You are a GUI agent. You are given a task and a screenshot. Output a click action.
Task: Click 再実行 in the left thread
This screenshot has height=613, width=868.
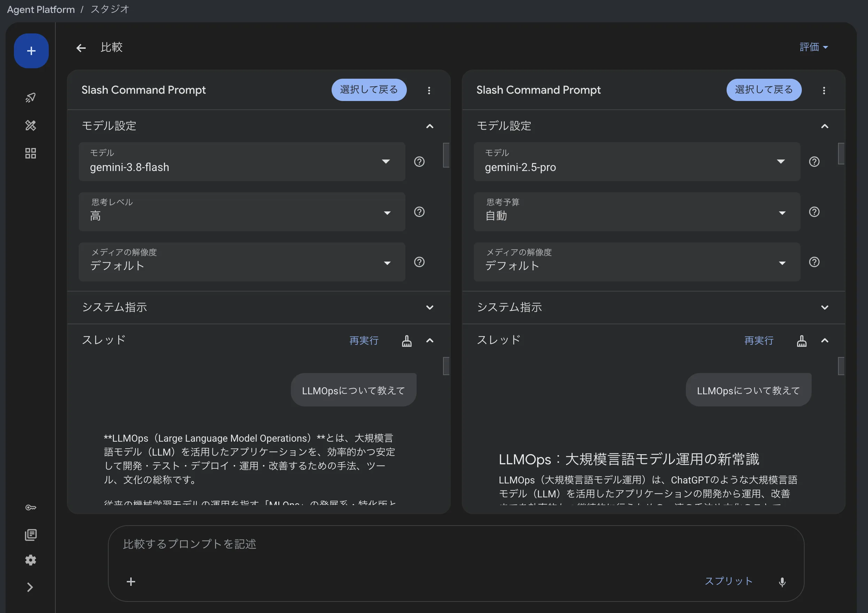click(x=364, y=341)
